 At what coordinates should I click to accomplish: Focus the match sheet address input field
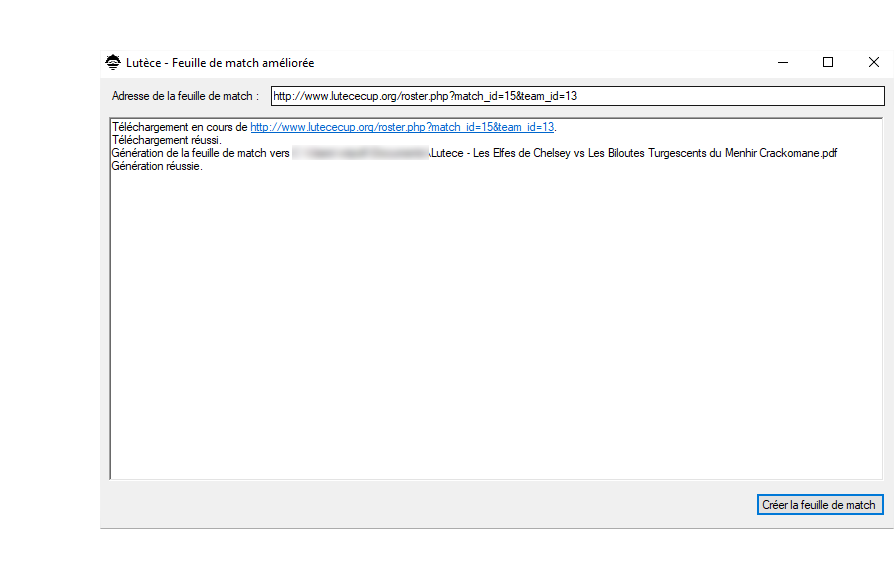[x=578, y=96]
